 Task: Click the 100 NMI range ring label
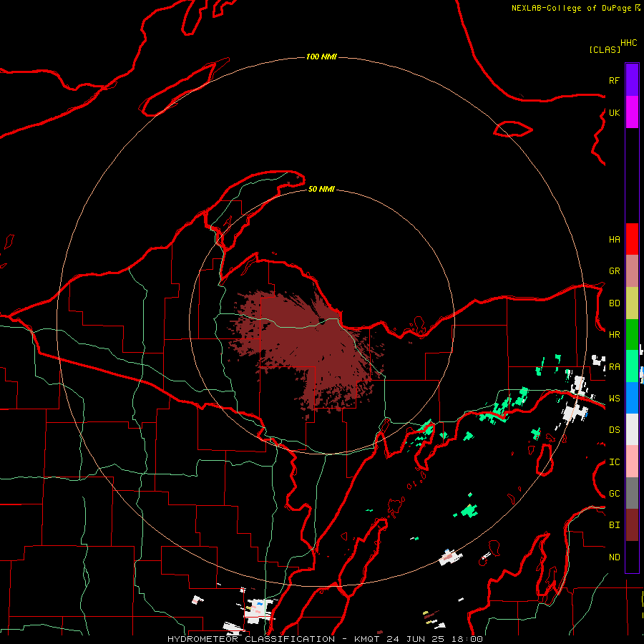pyautogui.click(x=321, y=57)
